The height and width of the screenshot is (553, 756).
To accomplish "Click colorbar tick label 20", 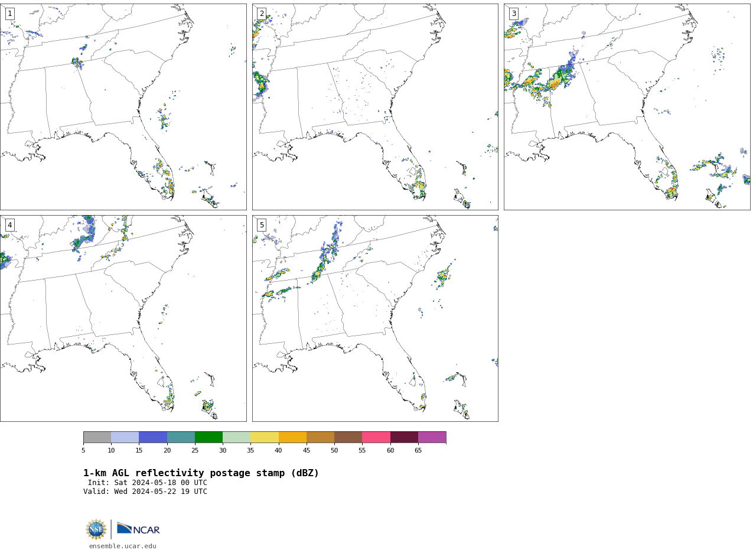I will [x=167, y=451].
